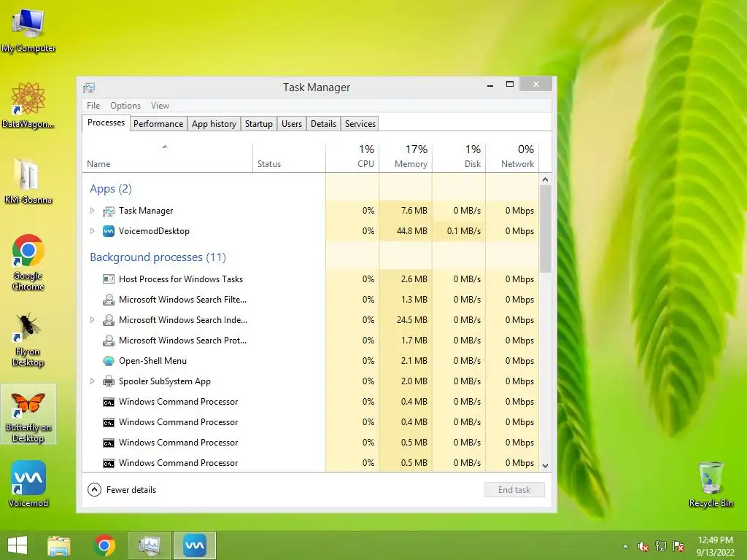This screenshot has width=747, height=560.
Task: Sort by the Network column header
Action: (x=512, y=157)
